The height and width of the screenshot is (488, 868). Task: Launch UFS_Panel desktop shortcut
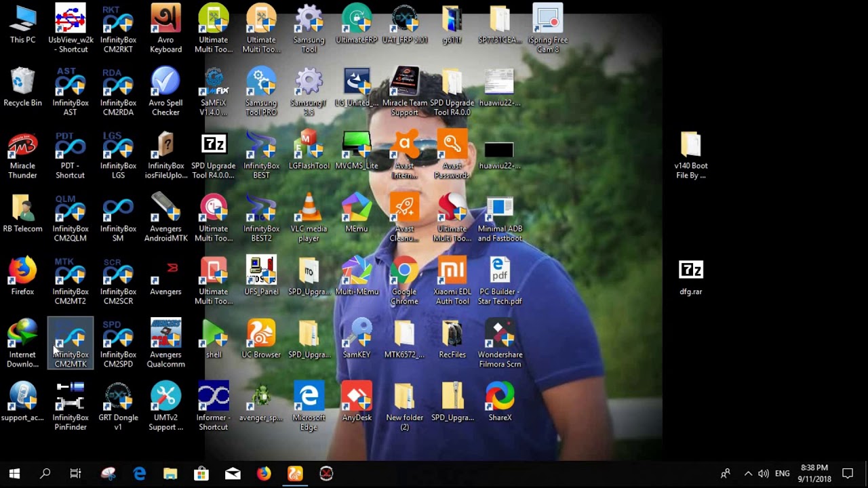pos(261,277)
